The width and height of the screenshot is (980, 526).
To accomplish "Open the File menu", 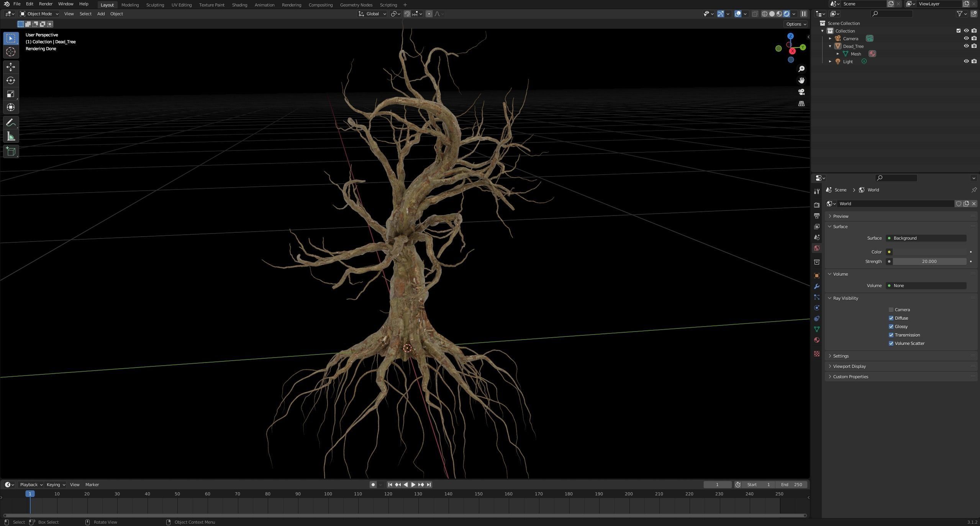I will click(17, 4).
